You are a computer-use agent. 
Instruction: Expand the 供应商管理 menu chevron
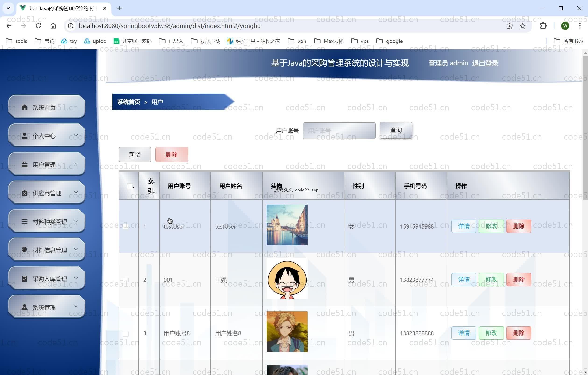tap(76, 192)
